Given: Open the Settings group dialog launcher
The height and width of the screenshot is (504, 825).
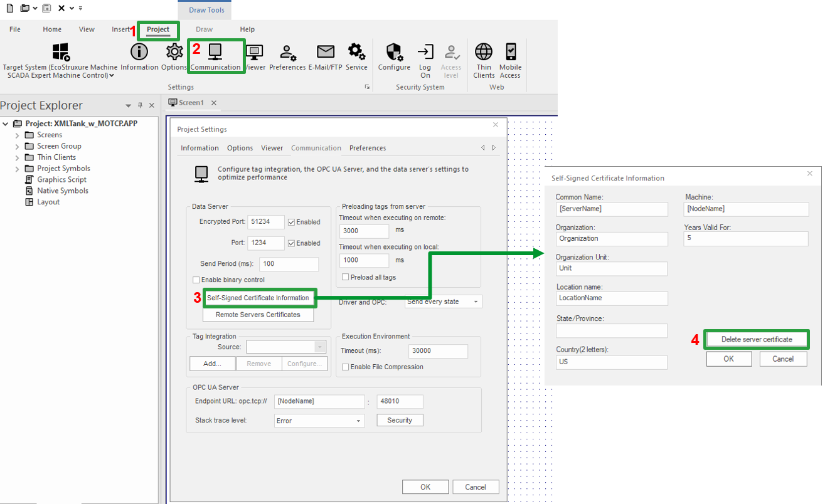Looking at the screenshot, I should (367, 87).
